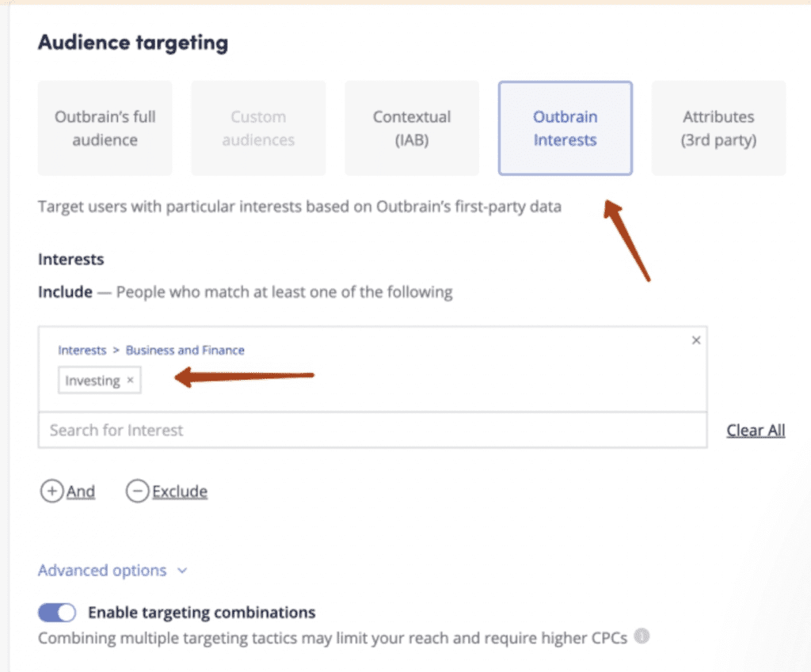Click the And link text
This screenshot has width=811, height=672.
(x=81, y=491)
